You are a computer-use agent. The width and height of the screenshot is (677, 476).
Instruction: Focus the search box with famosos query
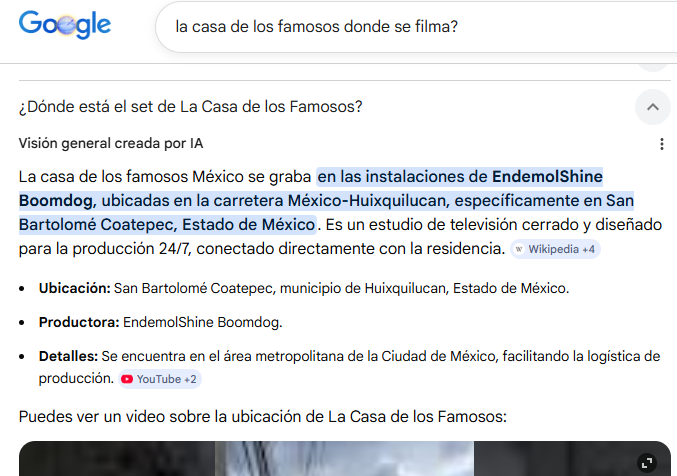coord(416,27)
